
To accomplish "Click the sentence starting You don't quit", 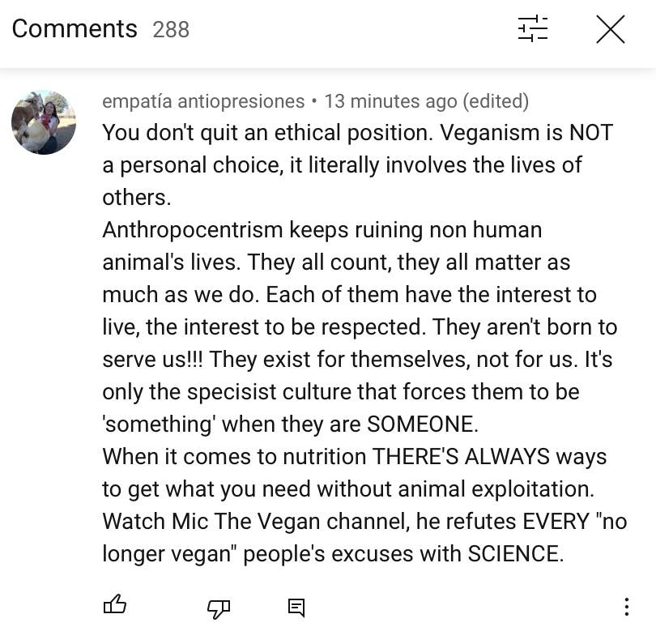I will tap(267, 133).
